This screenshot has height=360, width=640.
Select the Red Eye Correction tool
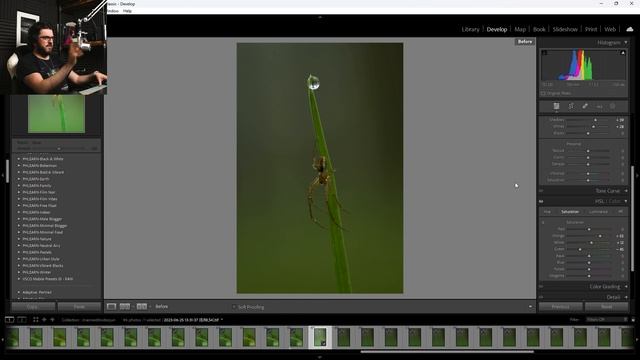[599, 107]
